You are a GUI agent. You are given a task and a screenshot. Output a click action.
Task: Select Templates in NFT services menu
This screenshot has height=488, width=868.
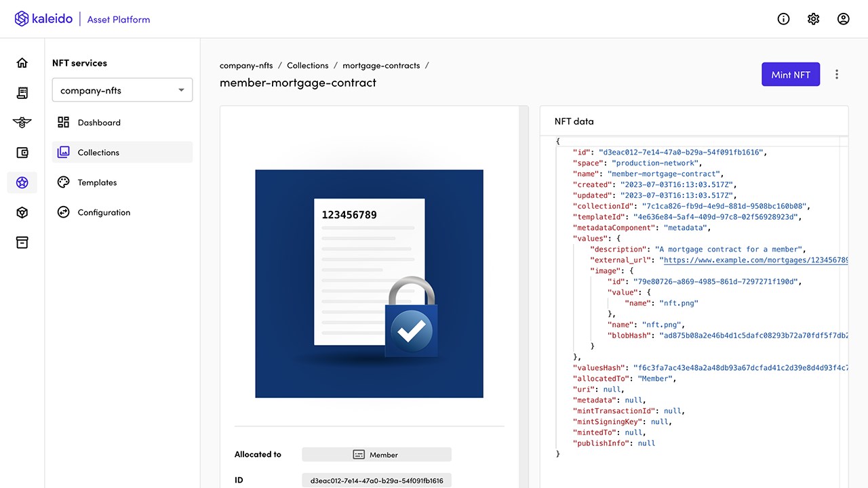tap(122, 182)
